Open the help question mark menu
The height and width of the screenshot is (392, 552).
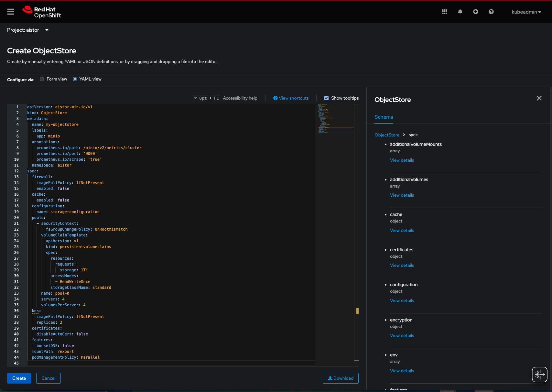(491, 12)
